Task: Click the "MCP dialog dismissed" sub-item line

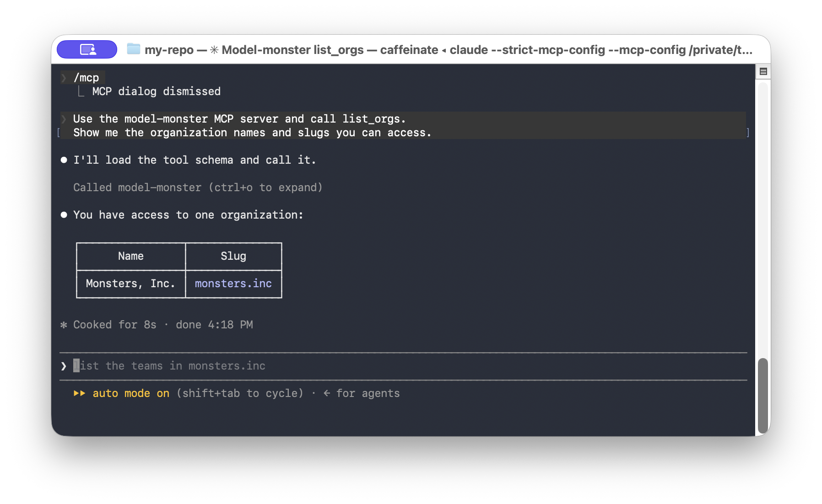Action: (156, 91)
